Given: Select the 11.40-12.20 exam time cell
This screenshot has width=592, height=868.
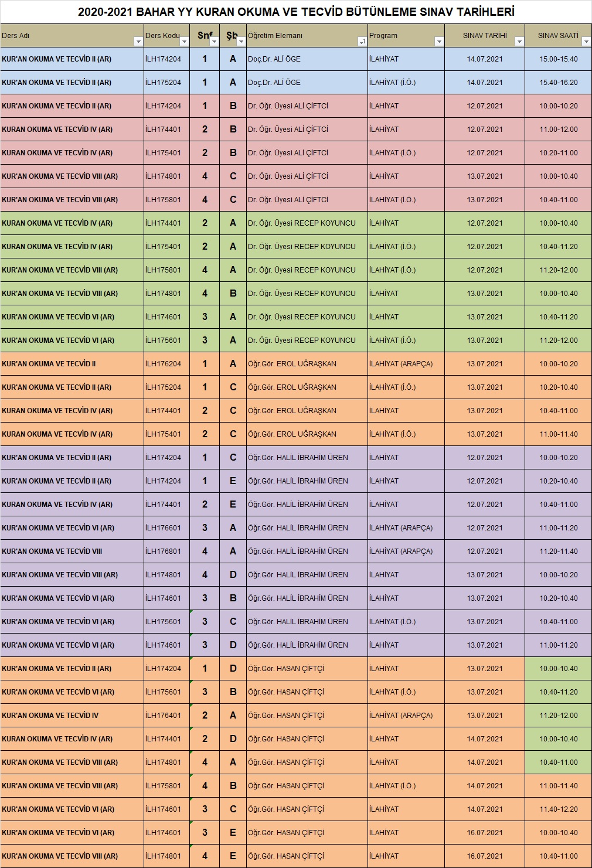Looking at the screenshot, I should click(x=558, y=809).
